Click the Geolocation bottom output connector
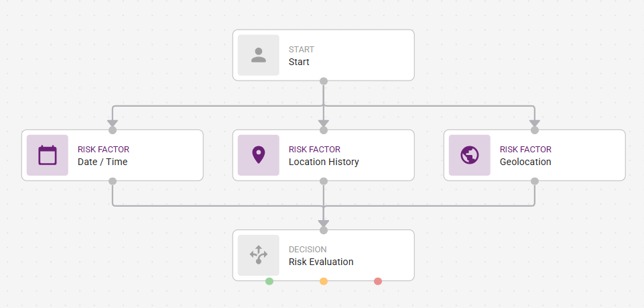 [535, 181]
